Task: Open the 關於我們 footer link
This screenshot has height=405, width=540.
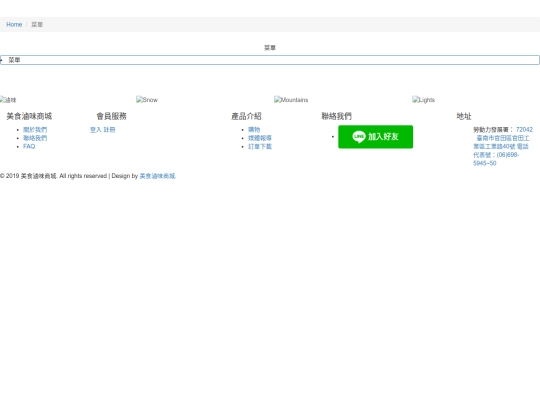Action: click(35, 130)
